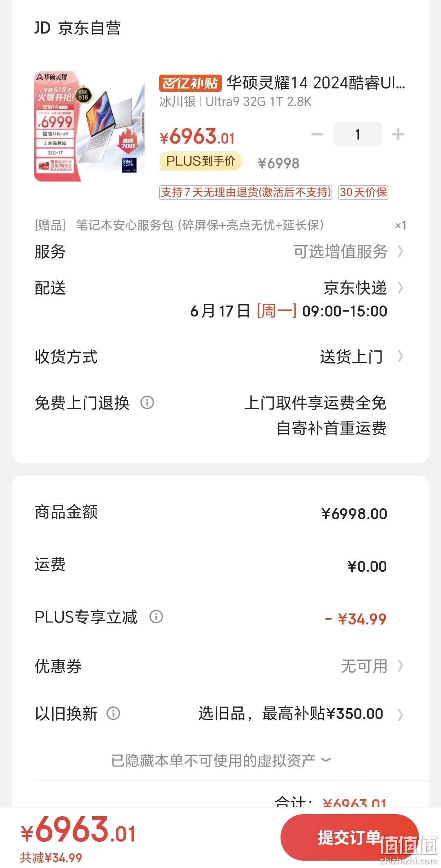Decrease quantity with the minus icon

click(x=317, y=134)
